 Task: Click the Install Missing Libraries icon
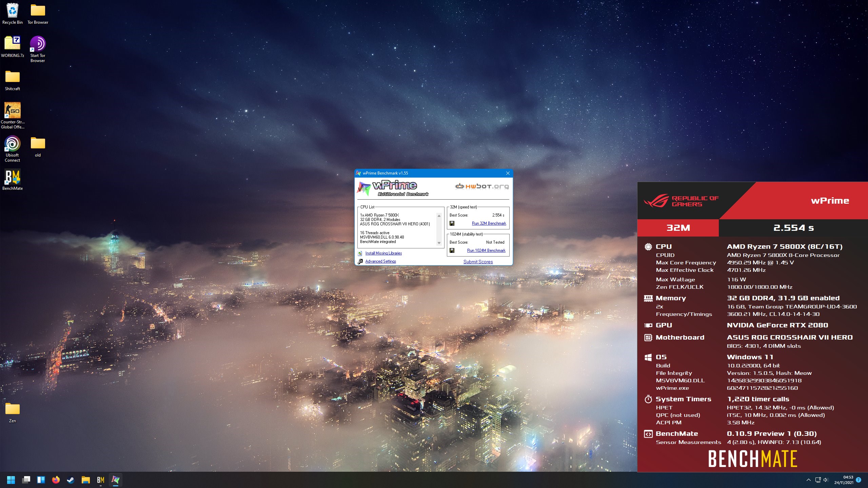point(360,253)
